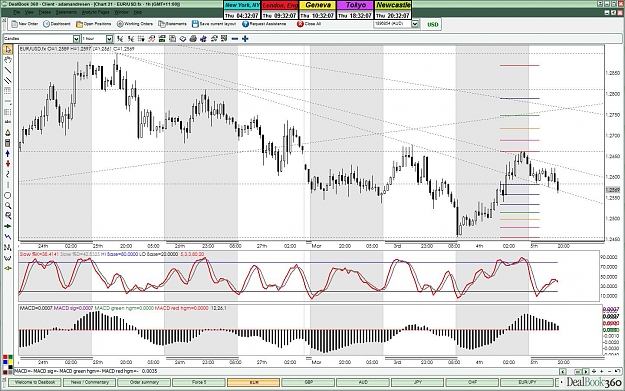625x391 pixels.
Task: Click the Tokyo clock panel
Action: [356, 10]
